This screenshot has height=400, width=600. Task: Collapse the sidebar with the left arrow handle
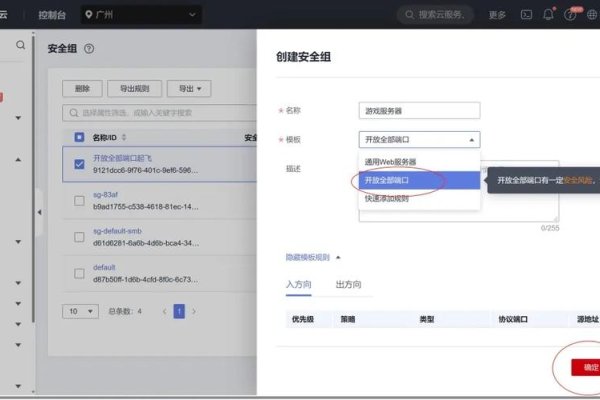pyautogui.click(x=39, y=212)
